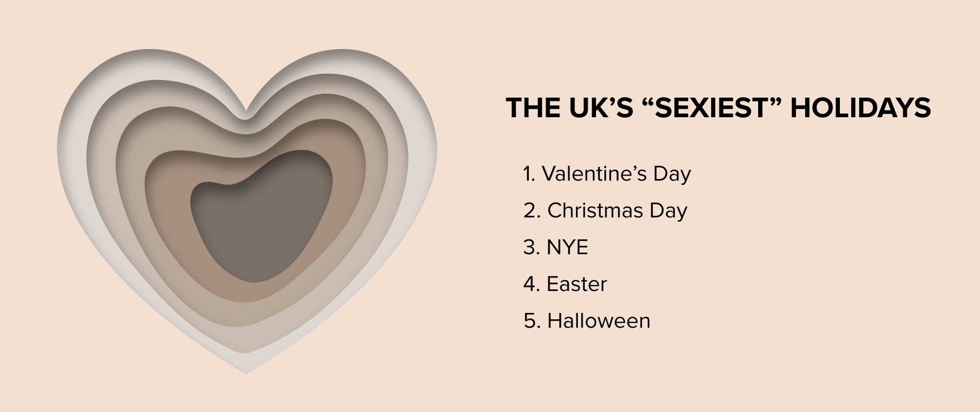
Task: Click the word HOLIDAYS in the title
Action: tap(860, 108)
